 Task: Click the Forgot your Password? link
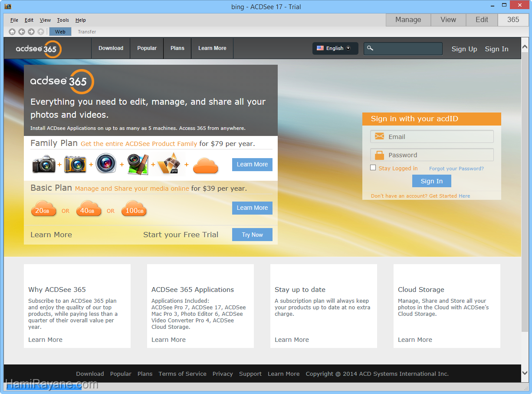[456, 169]
